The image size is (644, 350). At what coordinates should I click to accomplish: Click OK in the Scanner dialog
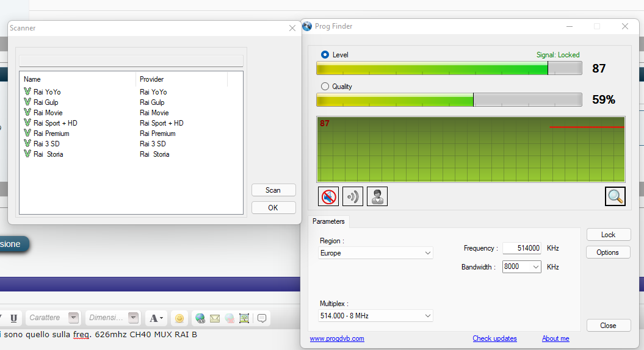point(273,207)
